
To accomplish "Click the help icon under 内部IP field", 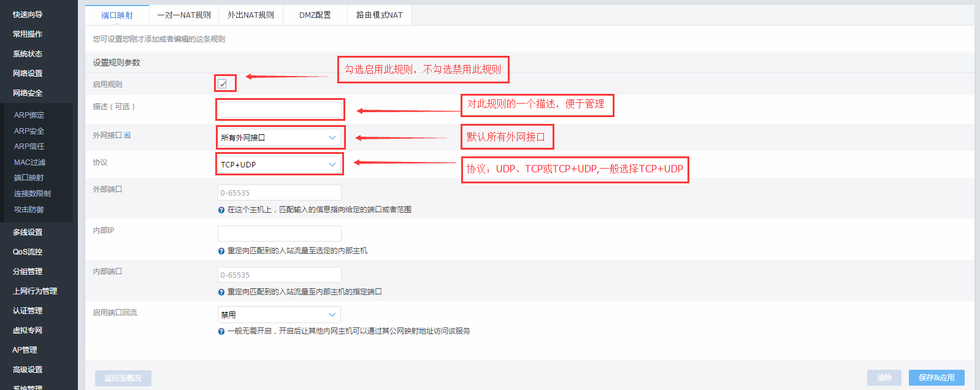I will pyautogui.click(x=221, y=251).
